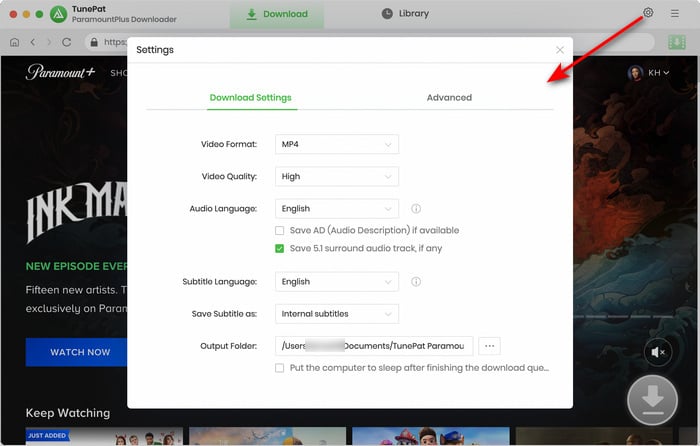
Task: Go back with the left arrow
Action: (33, 42)
